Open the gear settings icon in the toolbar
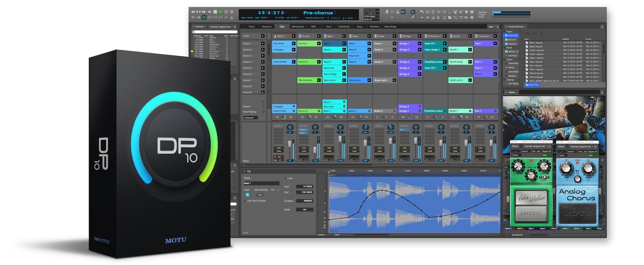This screenshot has height=265, width=644. click(472, 17)
